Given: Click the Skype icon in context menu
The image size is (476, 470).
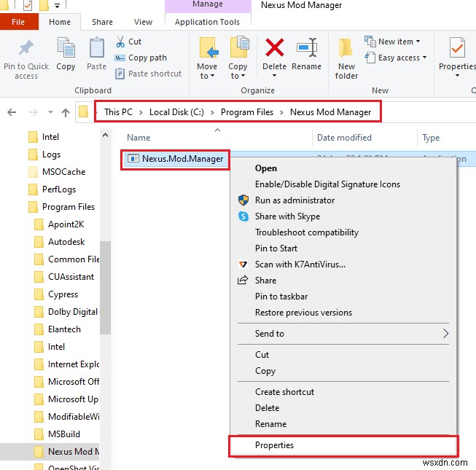Looking at the screenshot, I should (243, 216).
